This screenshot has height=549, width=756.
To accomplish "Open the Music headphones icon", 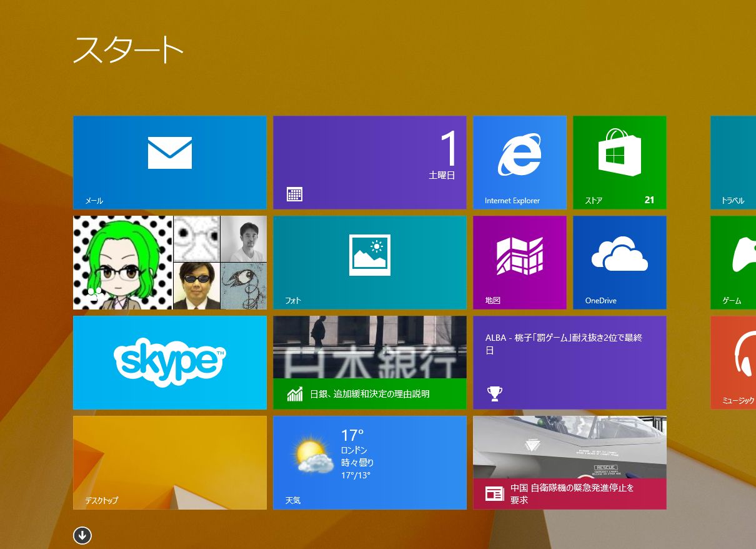I will pyautogui.click(x=745, y=355).
